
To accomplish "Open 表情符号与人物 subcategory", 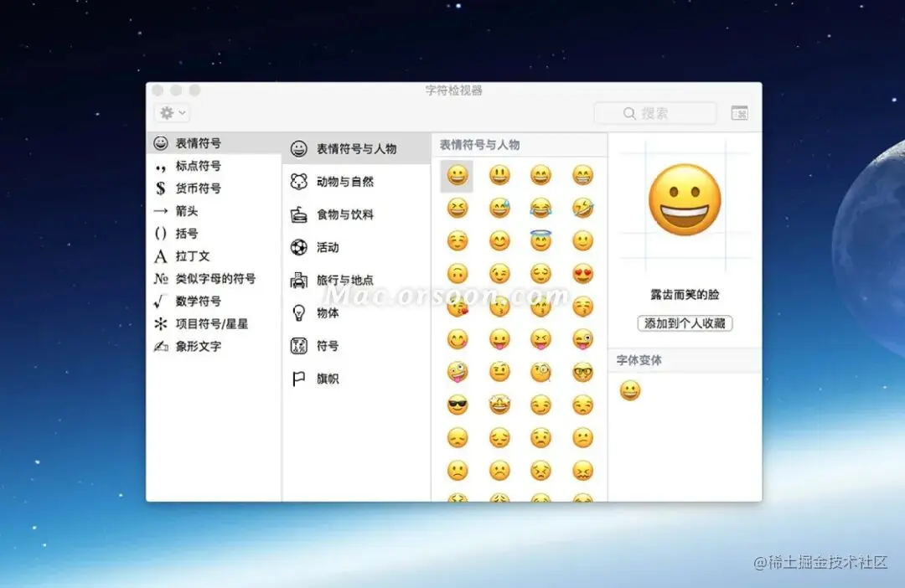I will pyautogui.click(x=357, y=149).
